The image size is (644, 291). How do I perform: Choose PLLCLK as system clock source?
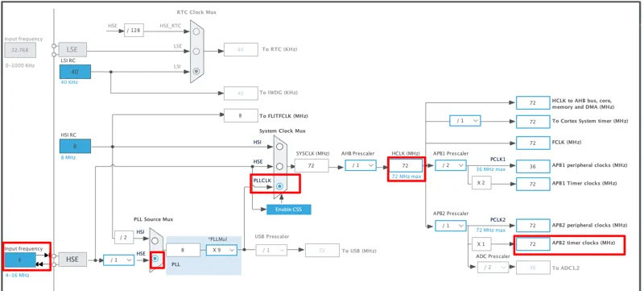click(x=279, y=186)
